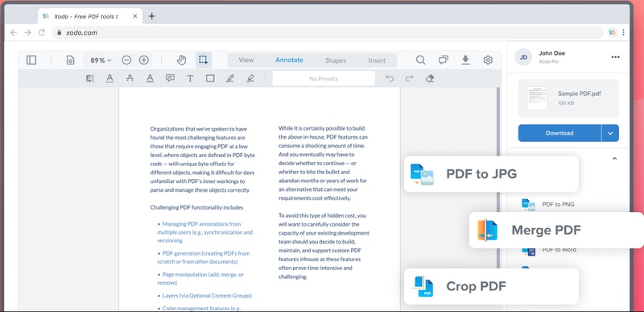Click 'Layers (via Optional Content Groups)' bullet
644x312 pixels.
pos(207,296)
